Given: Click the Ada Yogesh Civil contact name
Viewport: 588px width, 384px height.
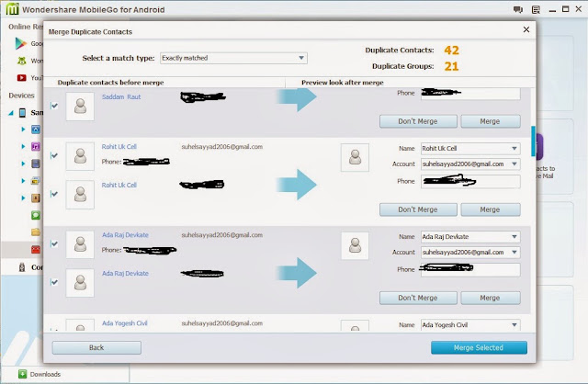Looking at the screenshot, I should coord(125,323).
